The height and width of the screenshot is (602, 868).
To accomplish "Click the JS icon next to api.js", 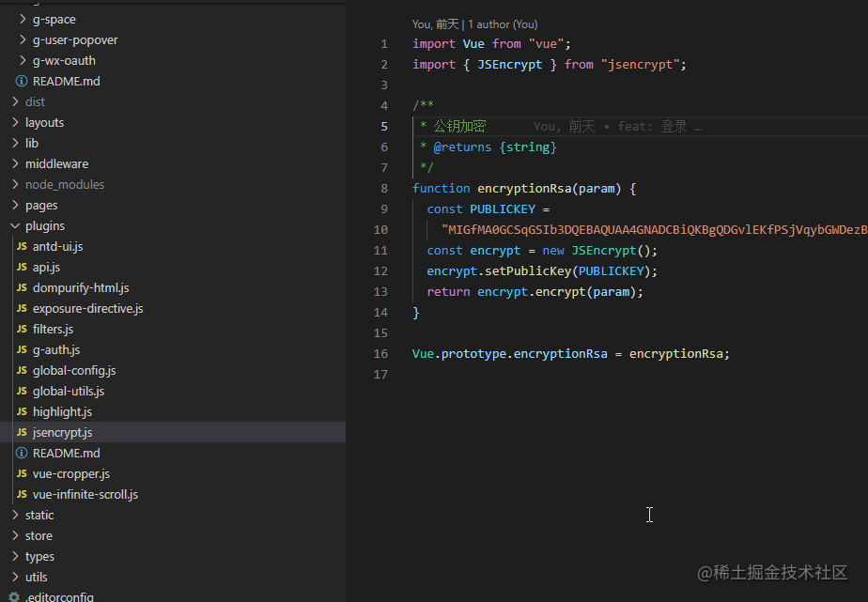I will (22, 267).
